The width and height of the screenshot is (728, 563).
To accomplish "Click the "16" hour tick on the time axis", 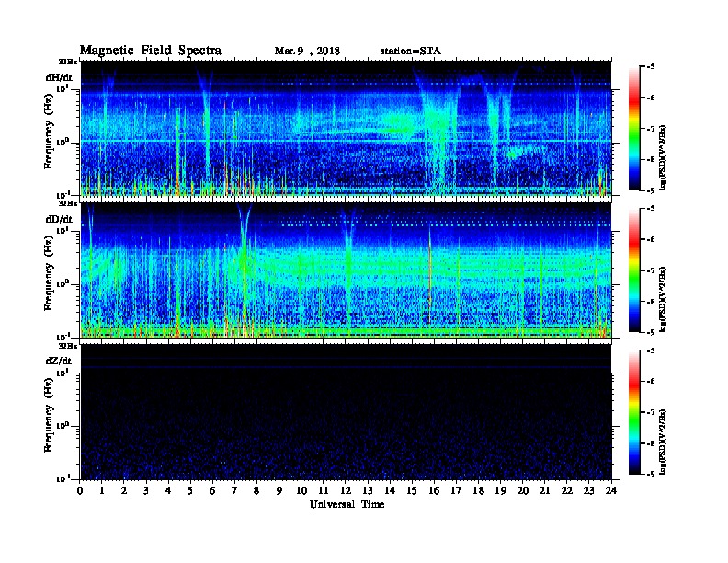I will [434, 491].
